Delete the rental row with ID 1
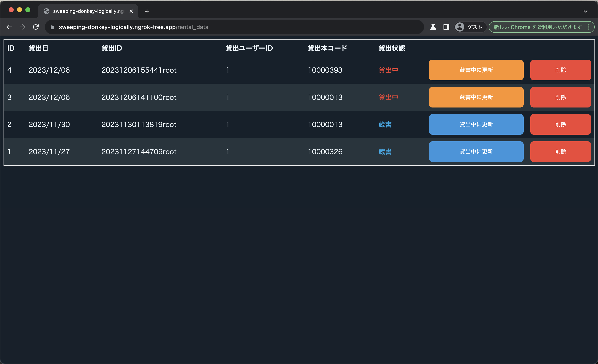This screenshot has width=598, height=364. pyautogui.click(x=560, y=151)
